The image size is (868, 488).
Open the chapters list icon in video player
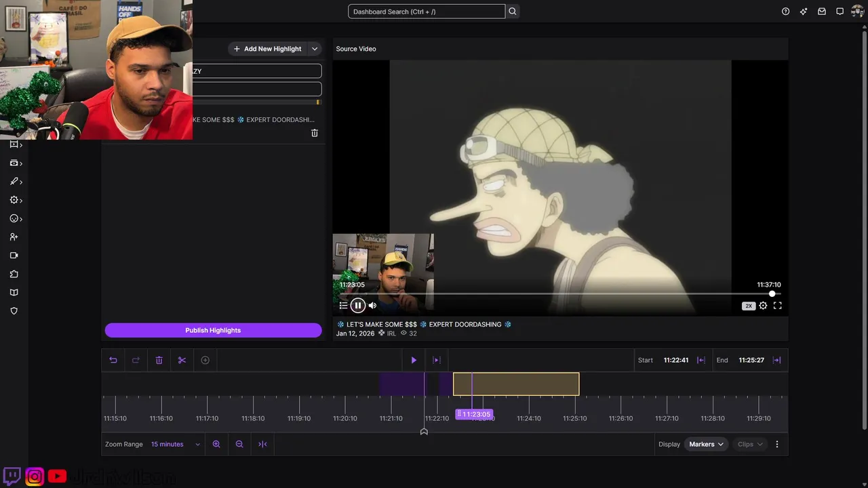tap(343, 306)
